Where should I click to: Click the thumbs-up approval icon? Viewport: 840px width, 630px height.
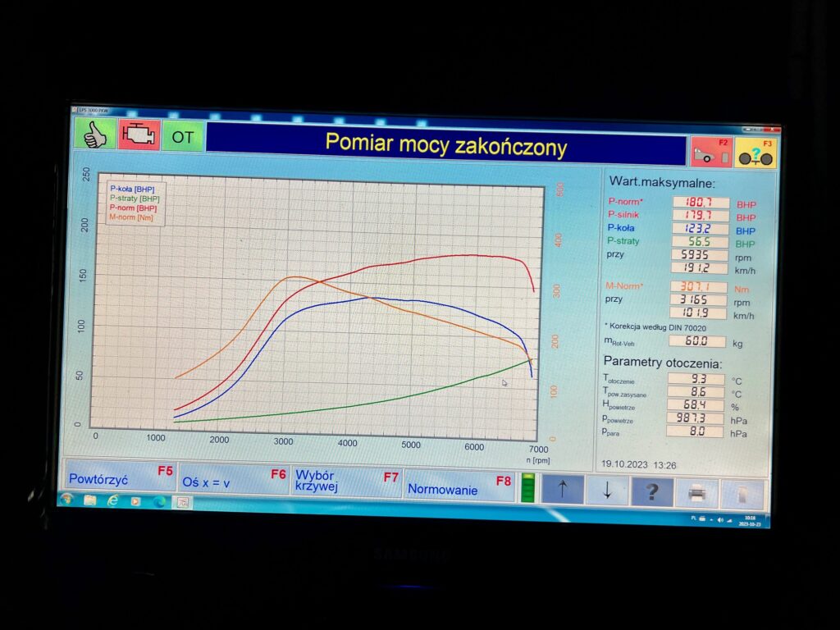point(95,135)
